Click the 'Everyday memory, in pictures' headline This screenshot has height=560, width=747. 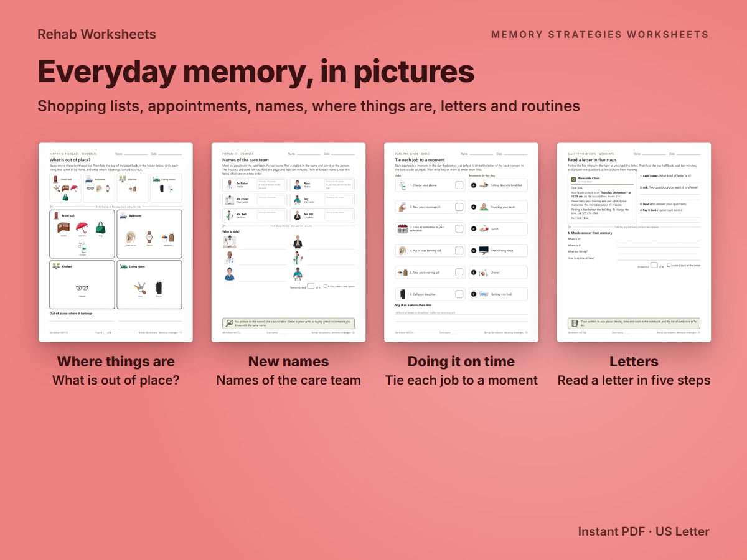tap(256, 72)
